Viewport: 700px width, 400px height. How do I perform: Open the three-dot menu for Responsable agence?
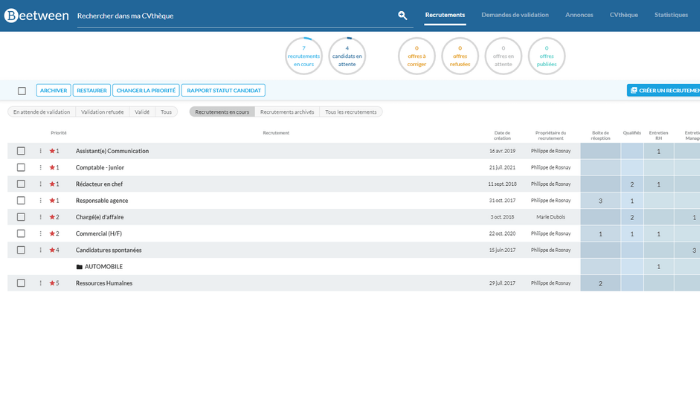[41, 201]
